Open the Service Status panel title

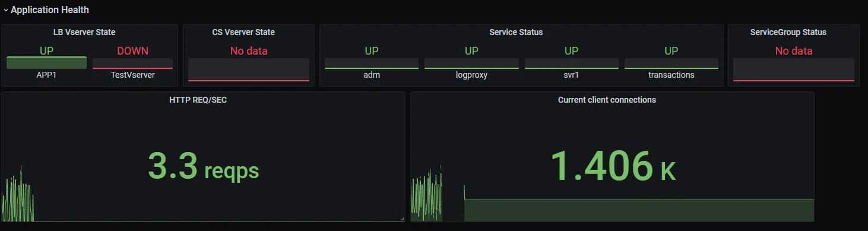516,32
